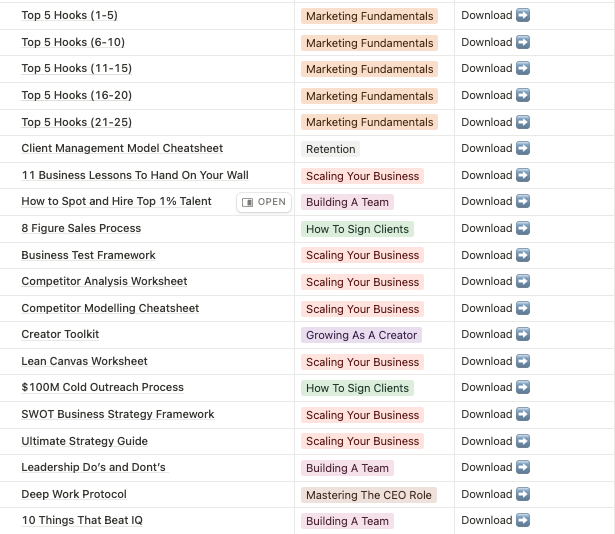Click Marketing Fundamentals tag for Top 5 Hooks (1-5)
Image resolution: width=615 pixels, height=534 pixels.
coord(369,16)
